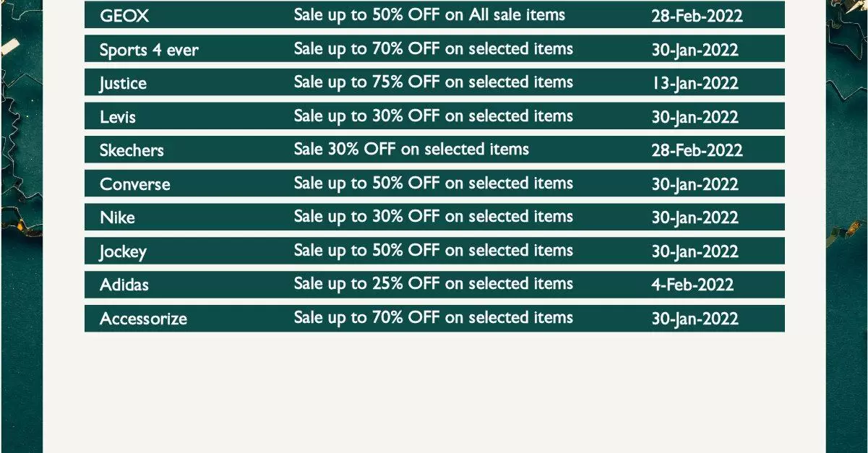Click GEOX 28-Feb-2022 end date
This screenshot has width=868, height=453.
697,15
